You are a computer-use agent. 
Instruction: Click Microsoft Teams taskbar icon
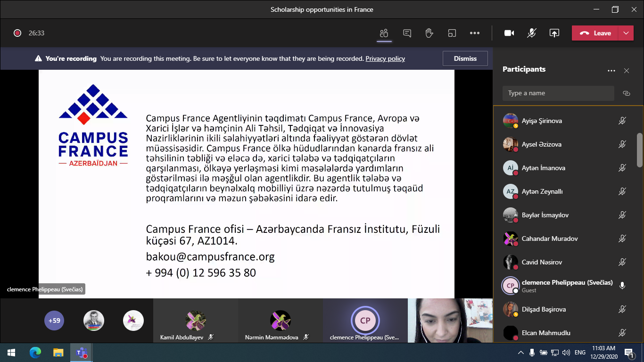click(81, 352)
